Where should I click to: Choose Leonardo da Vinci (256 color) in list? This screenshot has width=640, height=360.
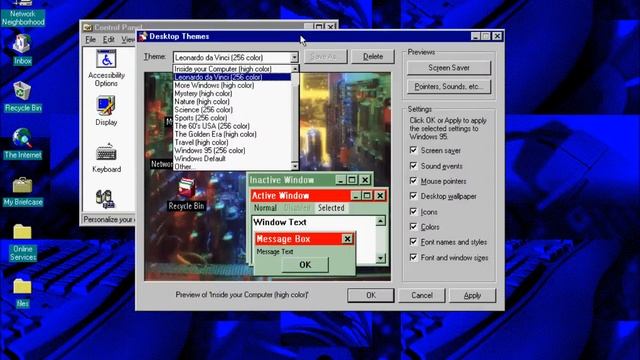232,77
